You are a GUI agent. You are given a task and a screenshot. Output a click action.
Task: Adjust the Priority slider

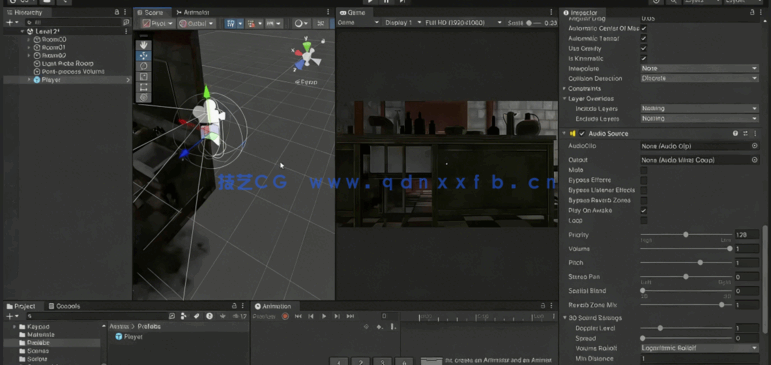click(x=685, y=235)
